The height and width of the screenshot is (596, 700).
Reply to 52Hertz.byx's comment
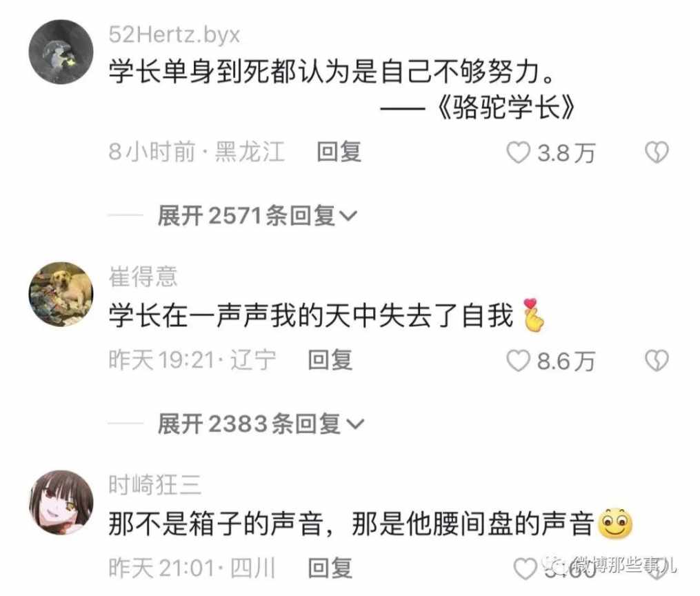[x=339, y=152]
